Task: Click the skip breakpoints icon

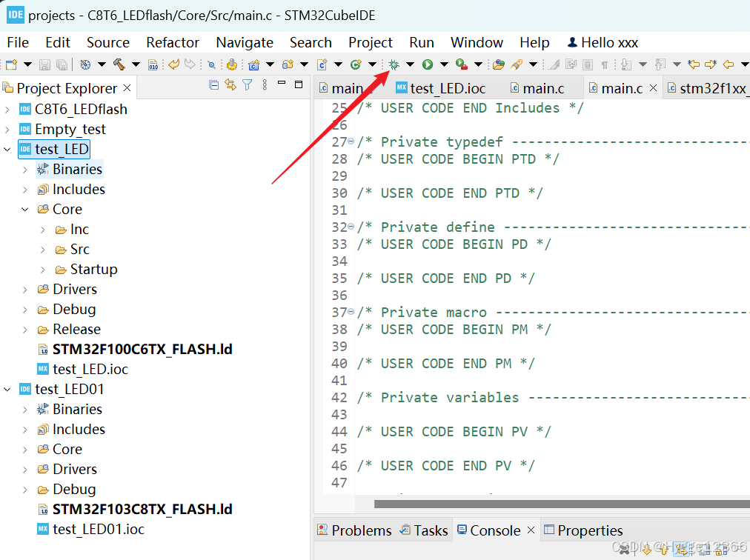Action: pos(211,64)
